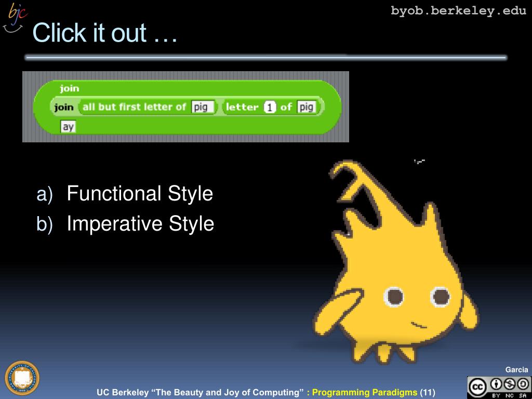
Task: Select the 'letter' word in the 'letter 1 of' block
Action: tap(242, 107)
